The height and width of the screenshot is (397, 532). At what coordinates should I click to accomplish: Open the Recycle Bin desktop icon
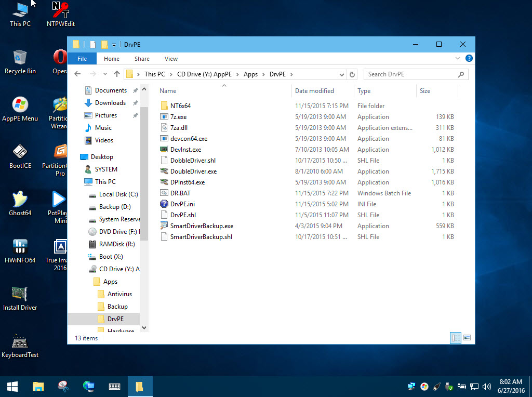pos(20,62)
